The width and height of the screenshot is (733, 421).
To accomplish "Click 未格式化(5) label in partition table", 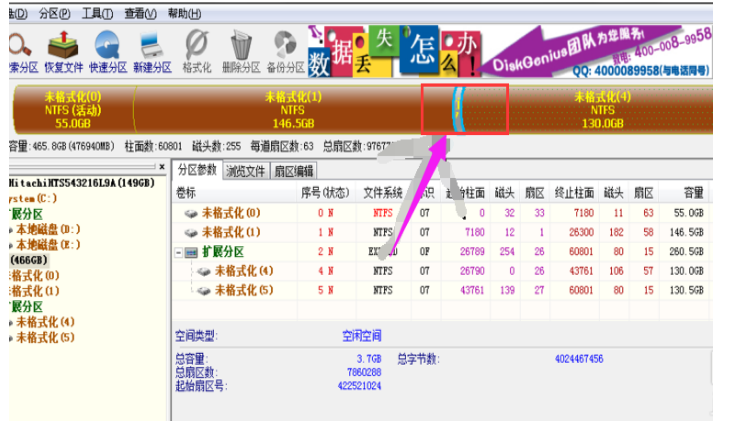I will [244, 290].
